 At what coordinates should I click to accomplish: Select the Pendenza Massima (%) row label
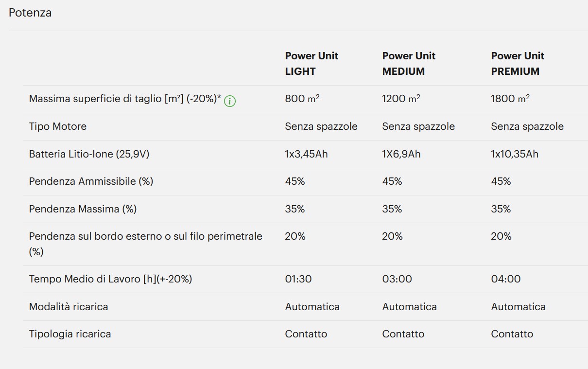(x=83, y=209)
